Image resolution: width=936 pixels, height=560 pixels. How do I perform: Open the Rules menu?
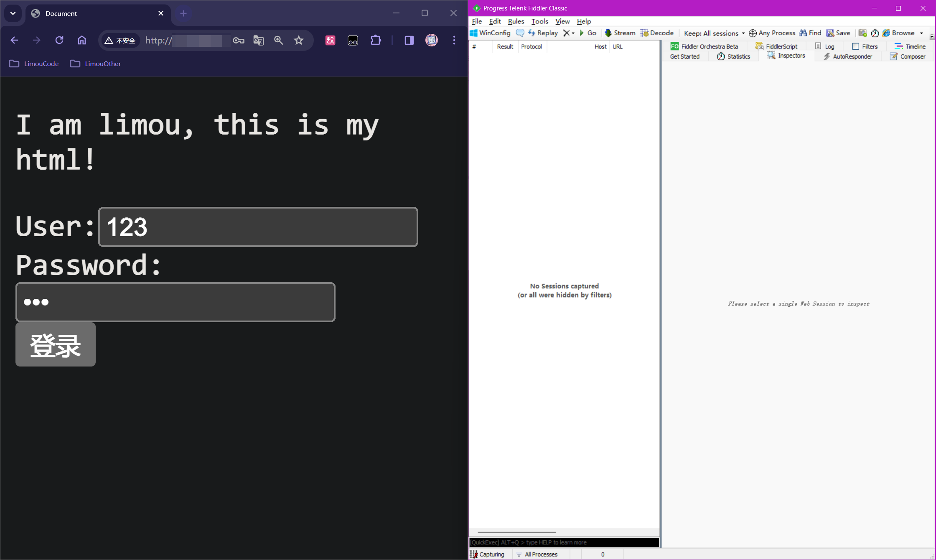tap(516, 21)
